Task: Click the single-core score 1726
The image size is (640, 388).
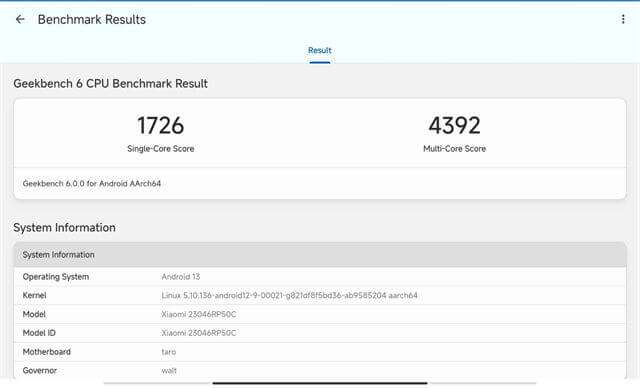Action: pos(160,125)
